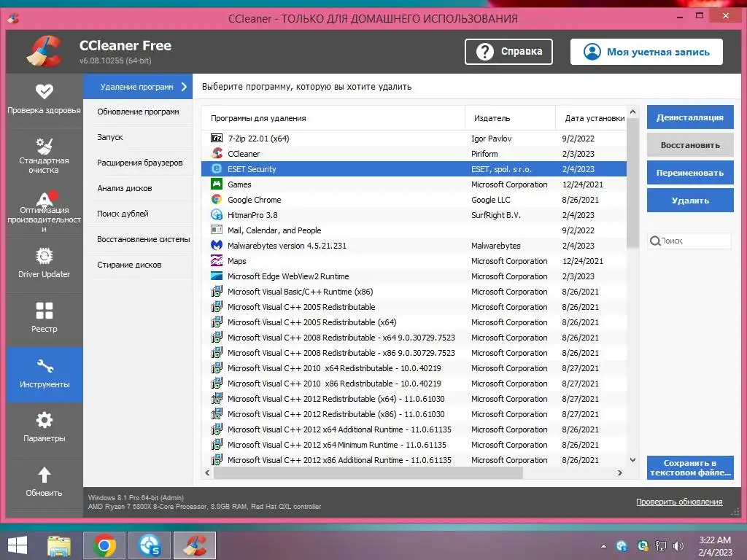
Task: Click the volume speaker icon in system tray
Action: [678, 546]
